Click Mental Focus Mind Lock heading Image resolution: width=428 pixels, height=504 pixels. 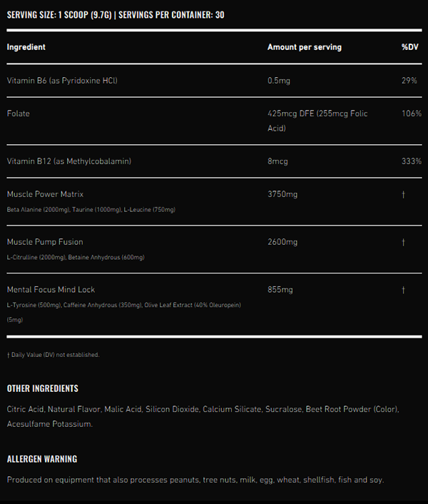click(x=51, y=290)
